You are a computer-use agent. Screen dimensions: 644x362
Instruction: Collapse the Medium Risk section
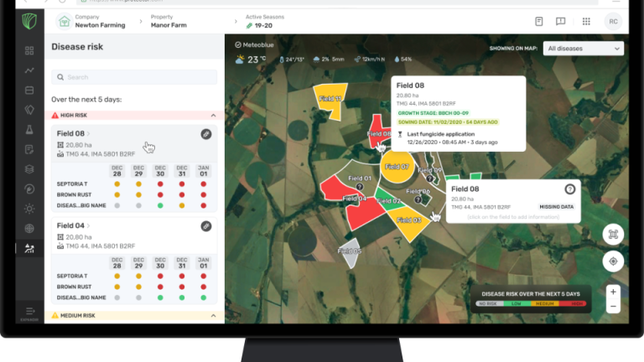pyautogui.click(x=213, y=316)
